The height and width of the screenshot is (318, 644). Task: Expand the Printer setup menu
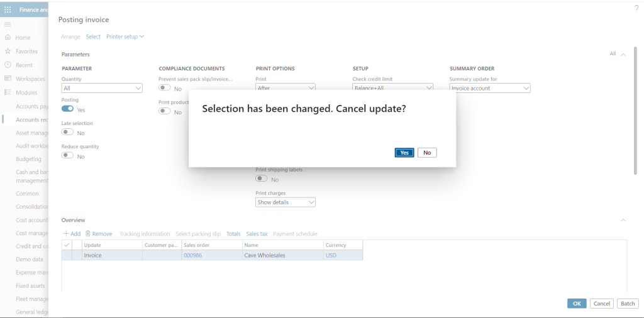click(125, 36)
